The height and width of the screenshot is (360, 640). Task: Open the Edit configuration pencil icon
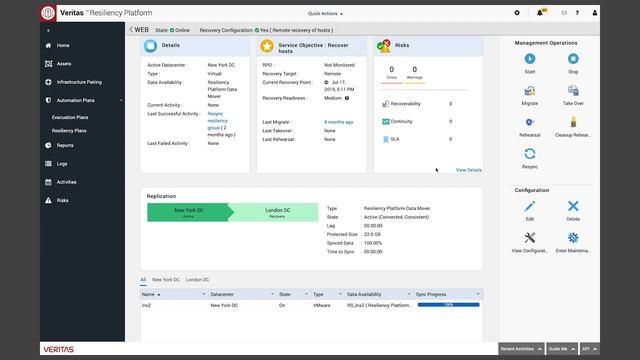pyautogui.click(x=529, y=206)
